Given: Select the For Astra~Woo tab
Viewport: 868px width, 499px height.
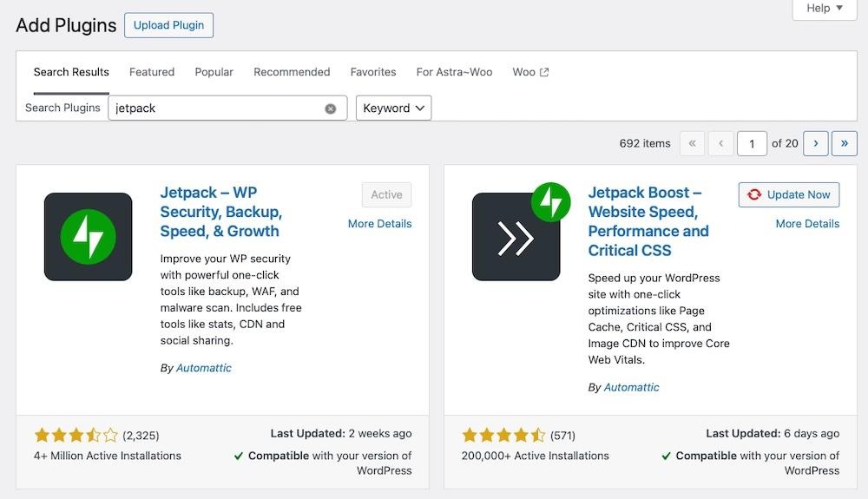Looking at the screenshot, I should 455,72.
